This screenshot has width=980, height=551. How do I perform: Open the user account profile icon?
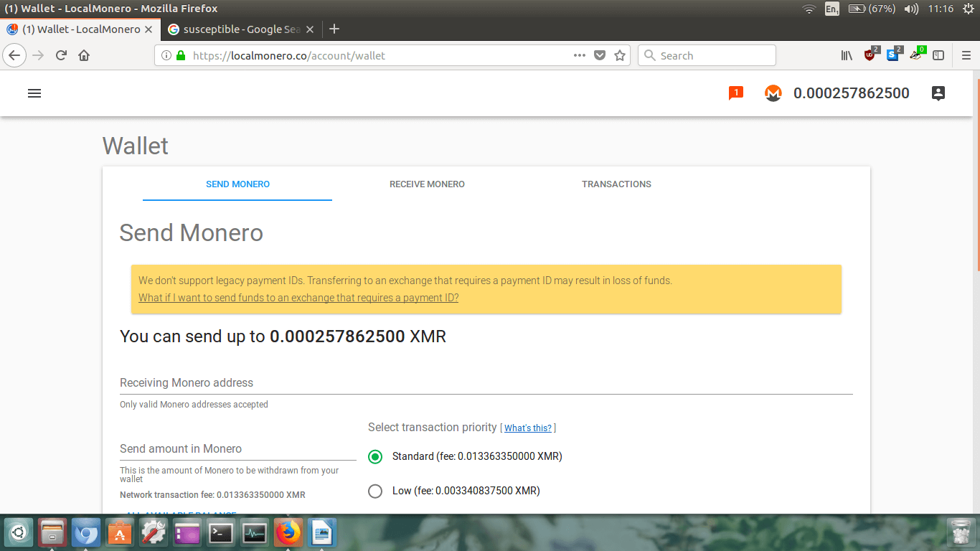(938, 93)
